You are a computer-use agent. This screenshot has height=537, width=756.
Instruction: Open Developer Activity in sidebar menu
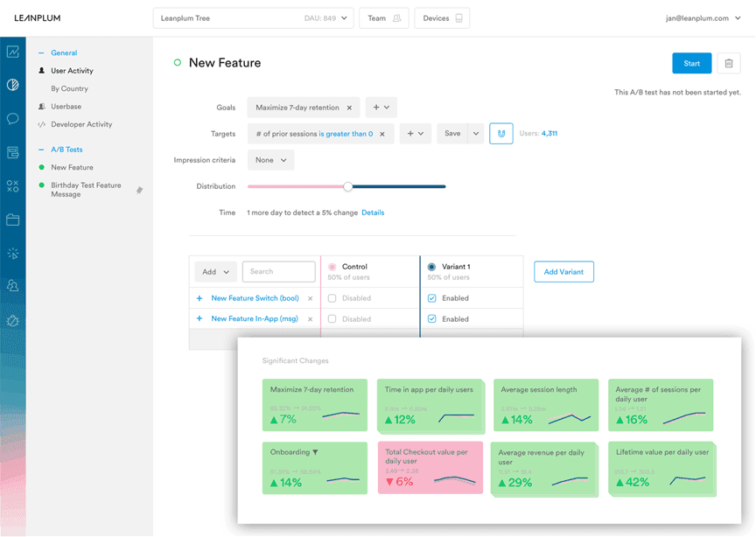click(81, 125)
